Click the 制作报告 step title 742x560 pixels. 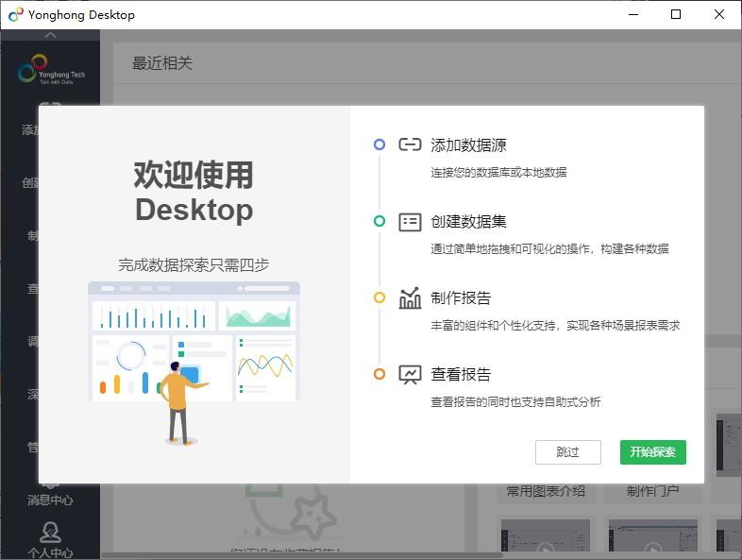(461, 297)
